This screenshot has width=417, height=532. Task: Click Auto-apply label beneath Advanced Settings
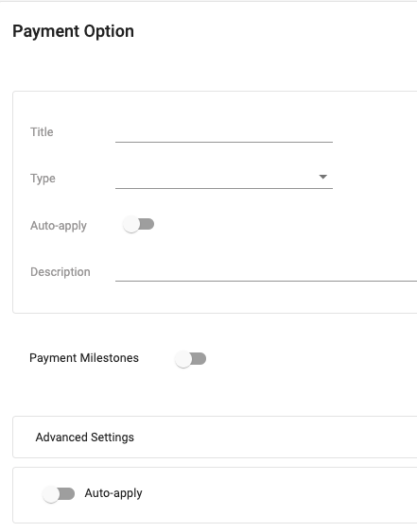point(113,493)
